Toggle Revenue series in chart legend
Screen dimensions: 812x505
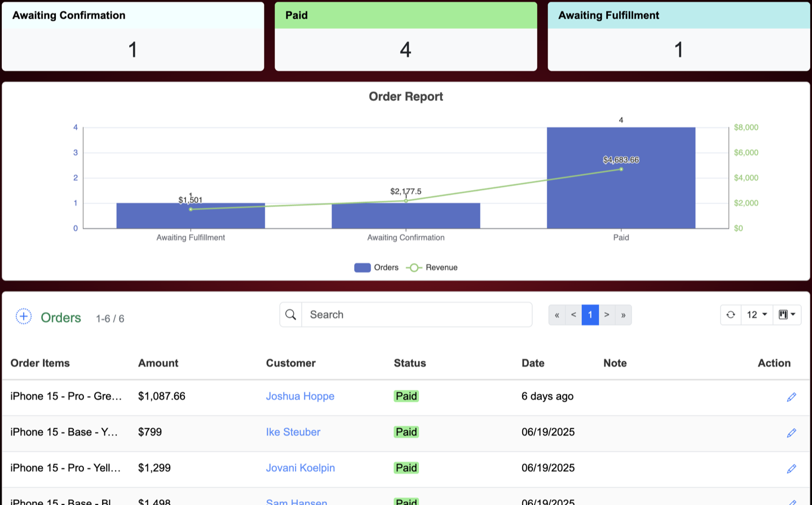(432, 268)
